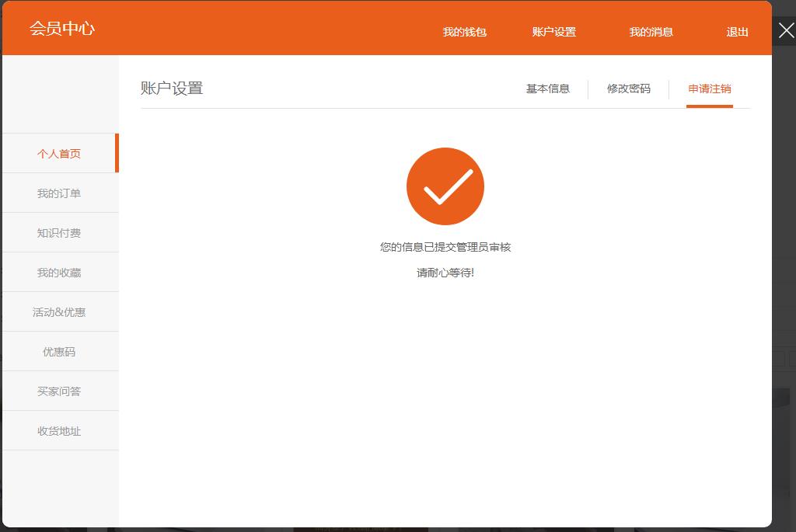Switch to the 修改密码 tab
Screen dimensions: 796x532
point(628,89)
